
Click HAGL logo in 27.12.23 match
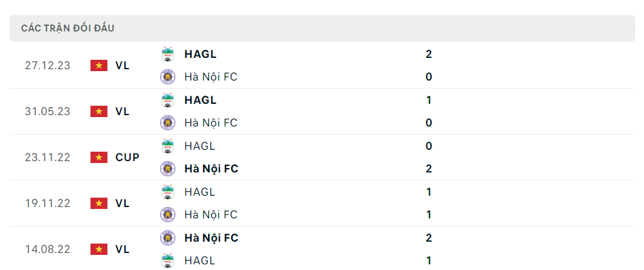[x=167, y=54]
